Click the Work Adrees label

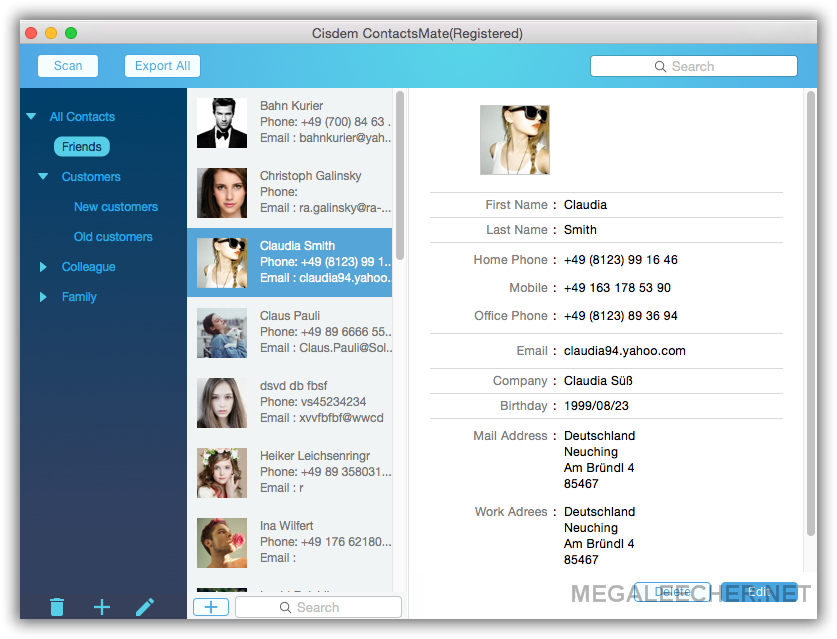coord(511,512)
